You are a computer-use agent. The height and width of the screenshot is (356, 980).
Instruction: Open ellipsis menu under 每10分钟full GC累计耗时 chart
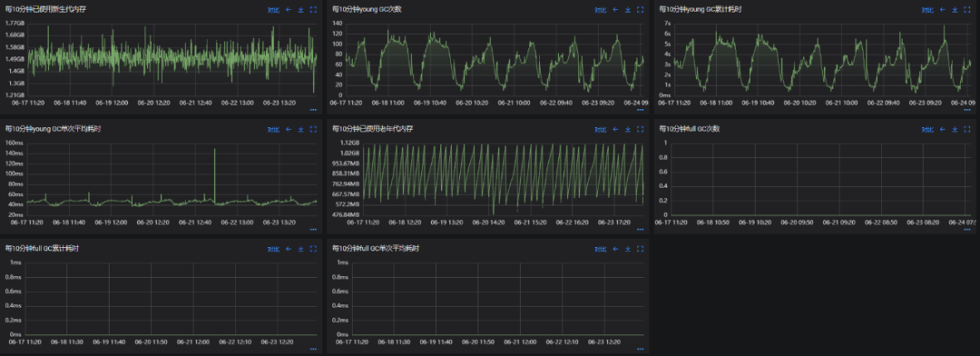pos(313,349)
